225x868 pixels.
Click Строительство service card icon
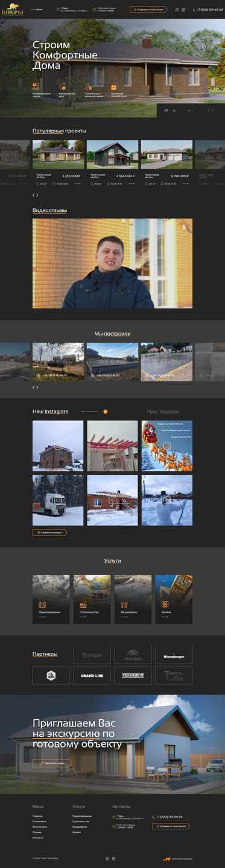click(83, 605)
